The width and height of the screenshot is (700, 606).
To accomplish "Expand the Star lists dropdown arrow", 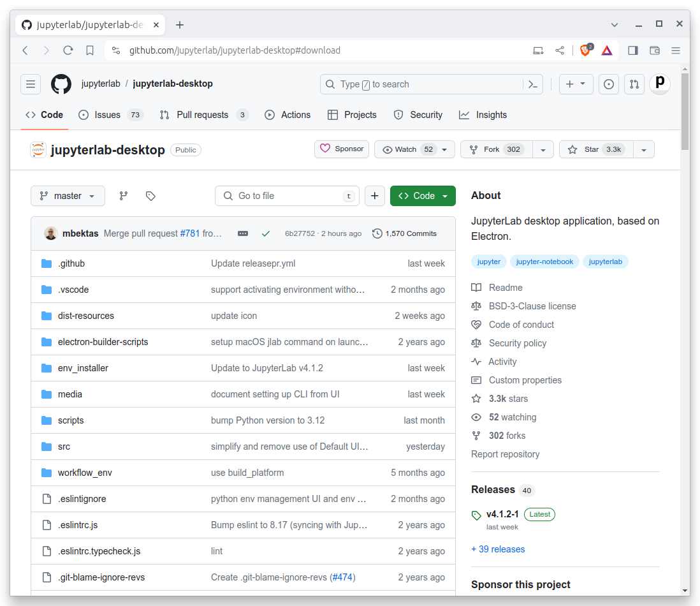I will point(644,149).
